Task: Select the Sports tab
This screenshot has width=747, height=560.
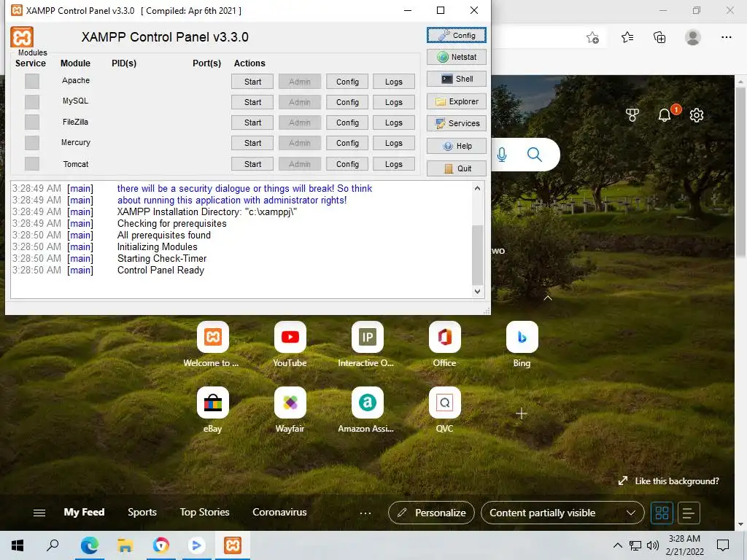Action: coord(142,513)
